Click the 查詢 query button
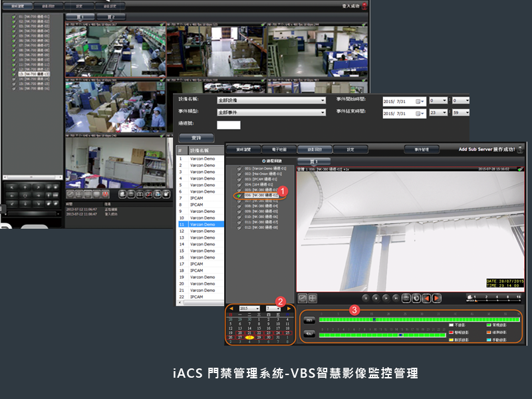Viewport: 532px width, 399px height. [x=196, y=138]
